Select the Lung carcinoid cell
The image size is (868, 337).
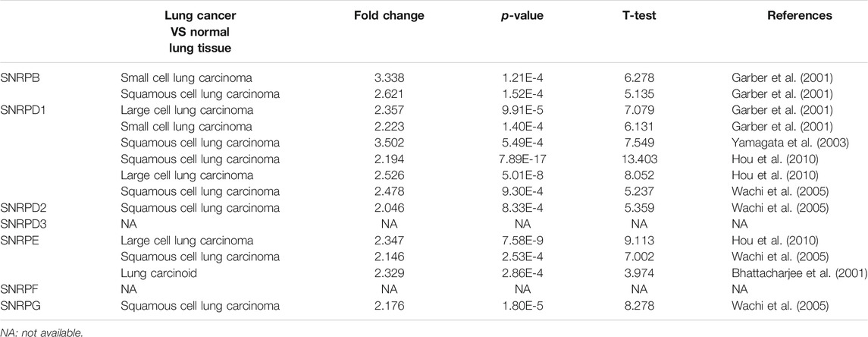(153, 273)
